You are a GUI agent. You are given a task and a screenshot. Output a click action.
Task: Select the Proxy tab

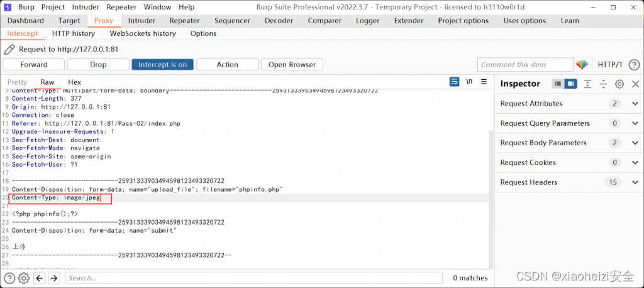click(104, 21)
